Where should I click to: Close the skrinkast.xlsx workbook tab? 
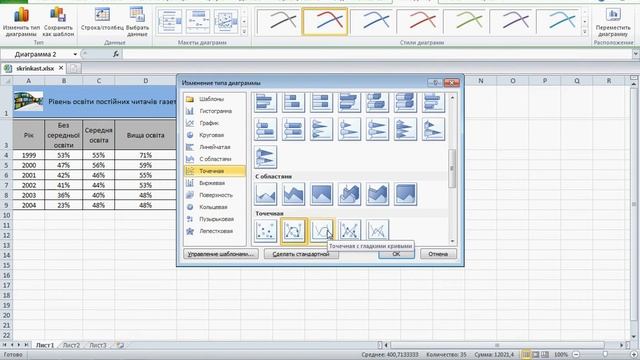[61, 68]
